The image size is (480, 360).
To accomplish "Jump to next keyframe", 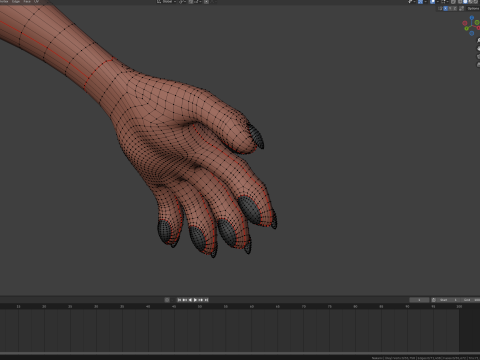I will (x=201, y=300).
